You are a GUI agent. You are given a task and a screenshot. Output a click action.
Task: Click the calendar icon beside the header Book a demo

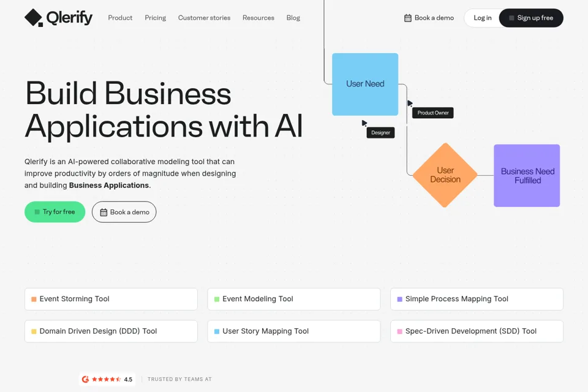pyautogui.click(x=408, y=18)
